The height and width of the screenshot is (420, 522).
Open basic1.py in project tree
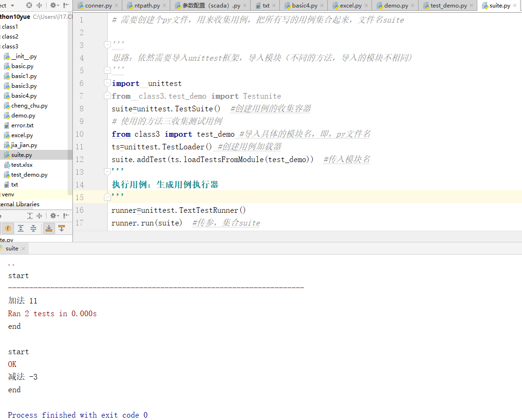pyautogui.click(x=20, y=76)
